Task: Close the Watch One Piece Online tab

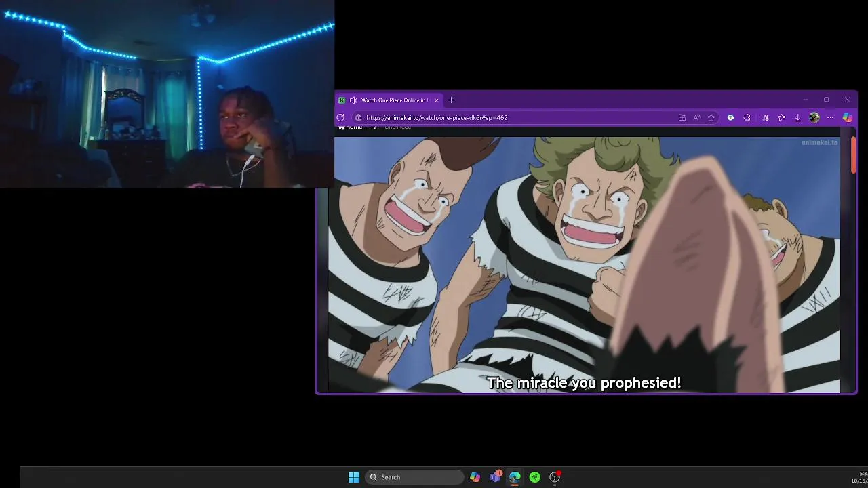Action: 436,100
